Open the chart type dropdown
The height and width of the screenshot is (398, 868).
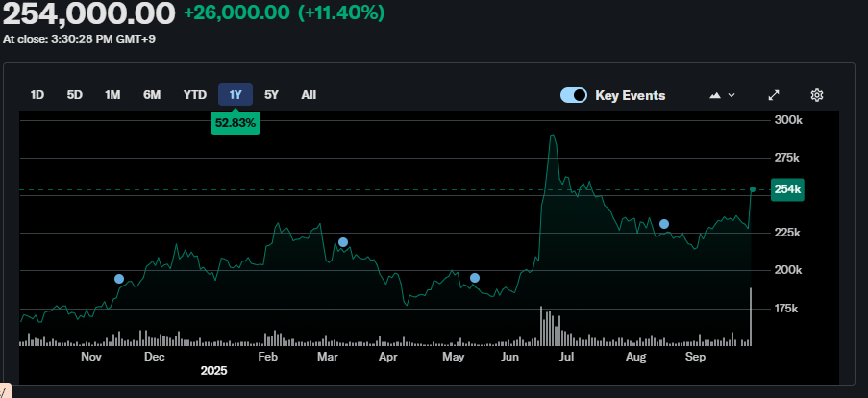coord(722,95)
